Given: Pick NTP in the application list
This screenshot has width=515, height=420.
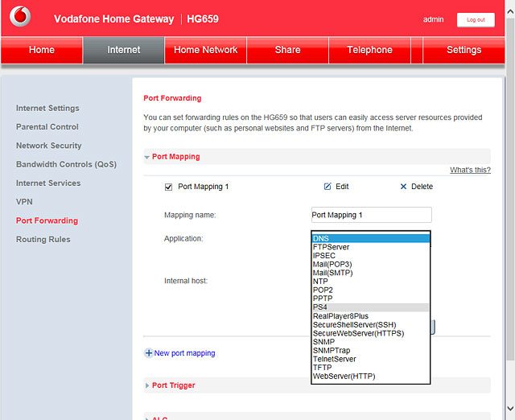Looking at the screenshot, I should (x=370, y=282).
